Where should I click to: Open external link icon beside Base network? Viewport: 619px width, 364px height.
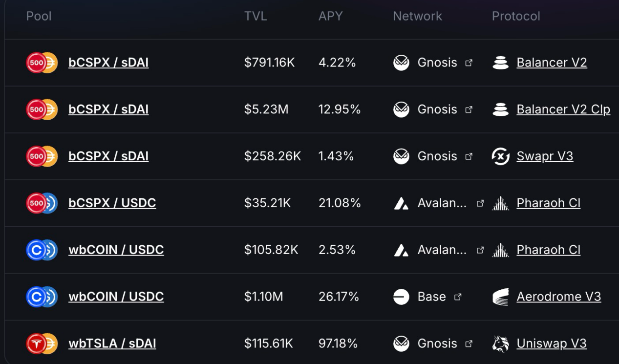click(458, 297)
